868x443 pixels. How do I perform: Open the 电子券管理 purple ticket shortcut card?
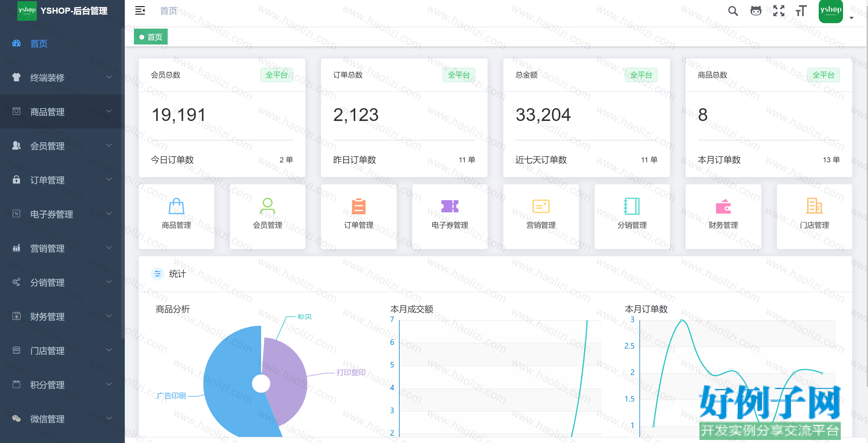click(450, 217)
